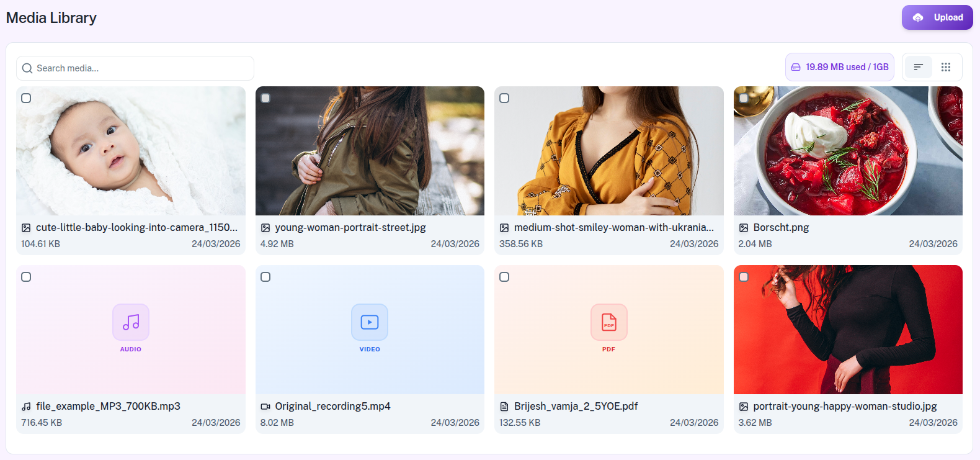Switch to list view layout

[919, 67]
